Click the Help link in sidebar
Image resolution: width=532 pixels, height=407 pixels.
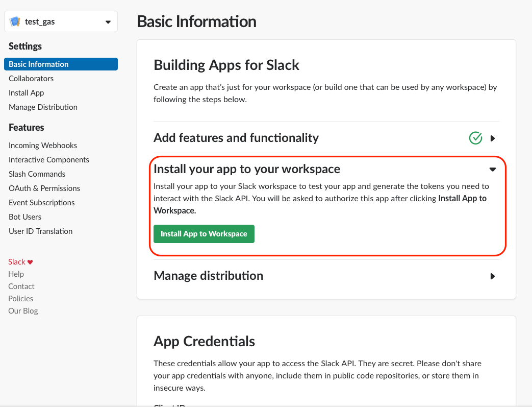pyautogui.click(x=16, y=274)
